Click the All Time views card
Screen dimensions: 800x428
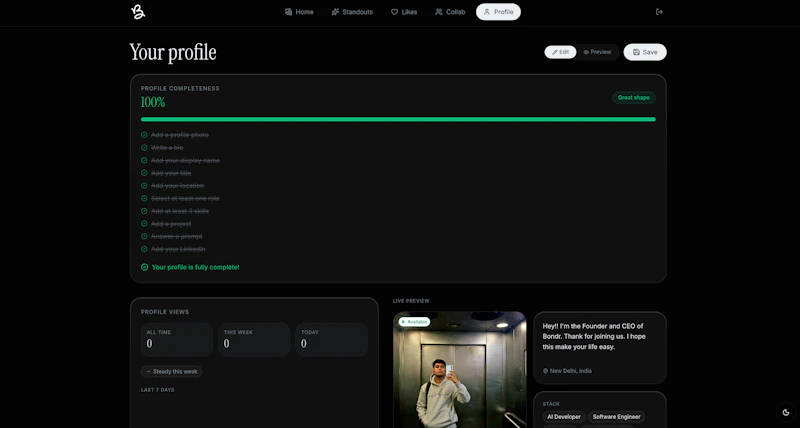[x=177, y=340]
